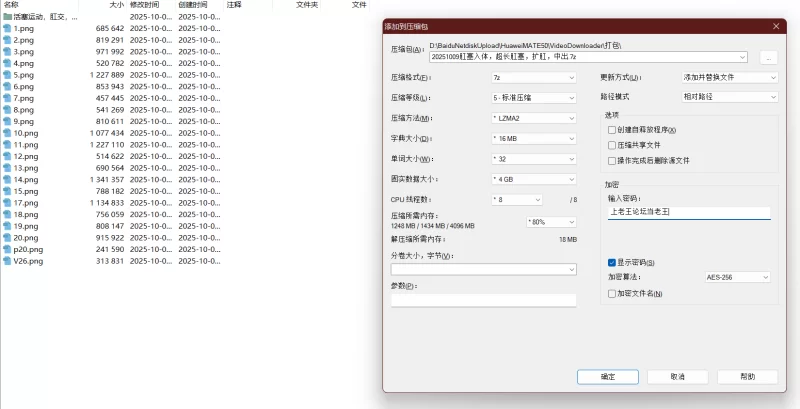Click the file size 685 642
800x409 pixels.
[110, 29]
